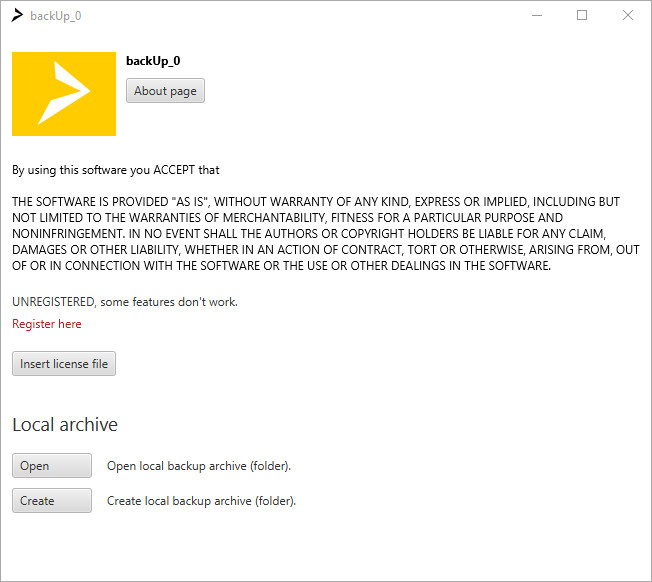Viewport: 652px width, 582px height.
Task: Click the bold backUp_0 heading text
Action: (153, 61)
